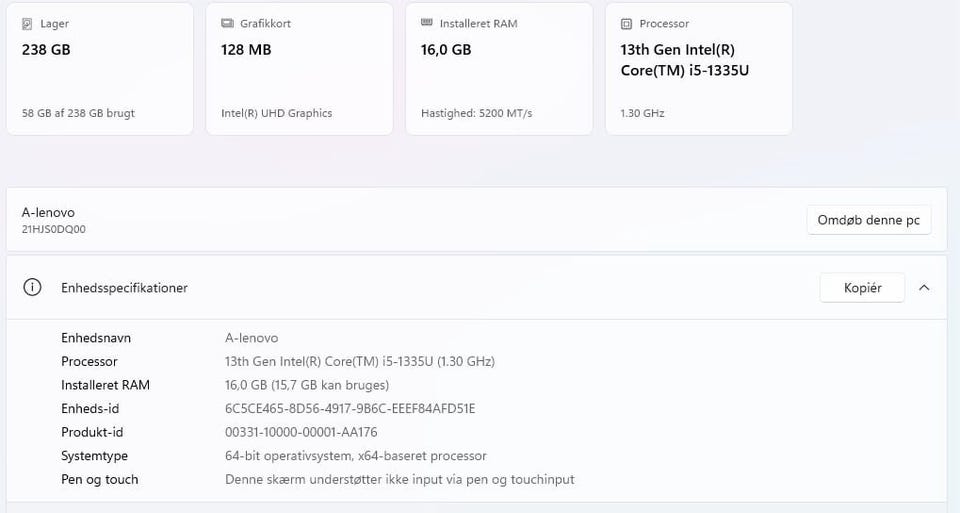
Task: Click the info icon beside Enhedsspecifikationer
Action: pos(33,288)
